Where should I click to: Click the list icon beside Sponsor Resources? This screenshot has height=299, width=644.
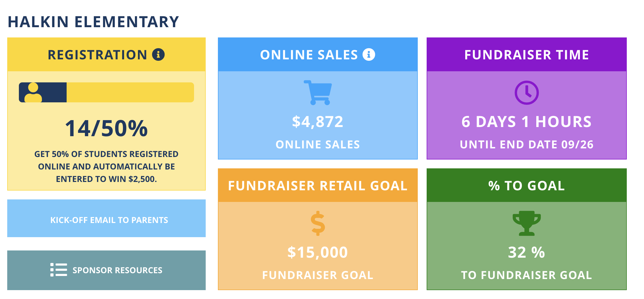(x=59, y=270)
